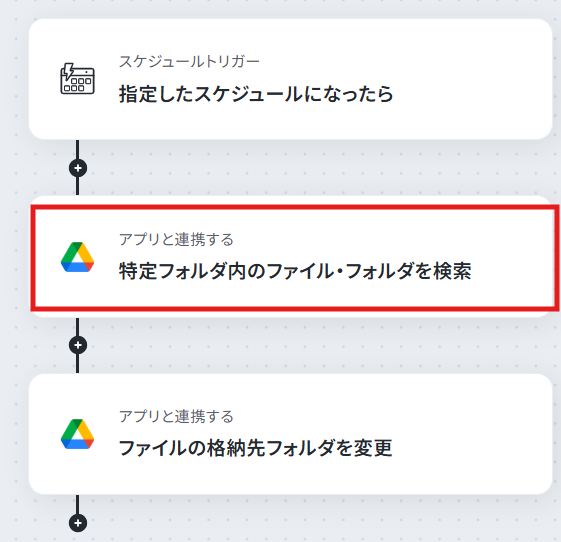Click the Google Drive icon in the folder change step
The width and height of the screenshot is (561, 542).
click(x=77, y=434)
